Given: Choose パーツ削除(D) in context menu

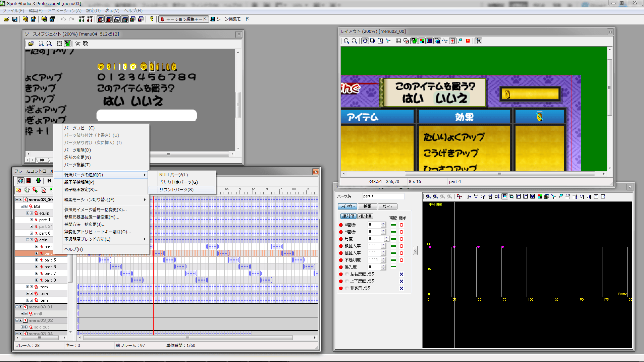Looking at the screenshot, I should click(x=102, y=150).
